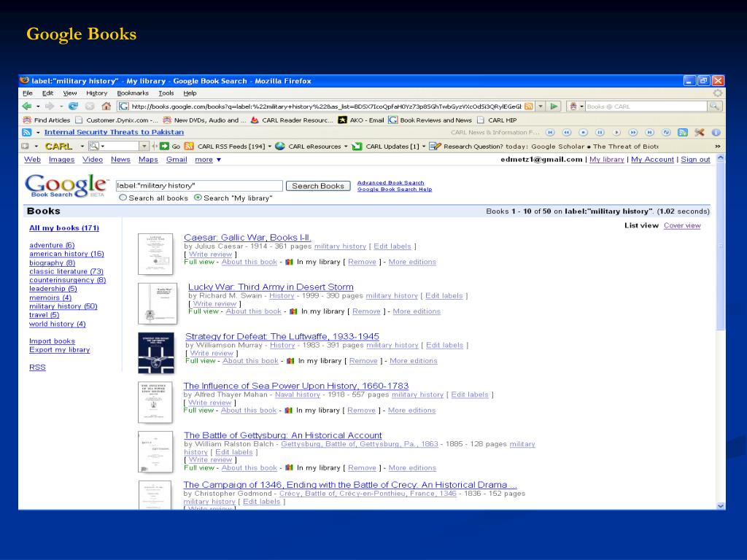Open the search engine selector dropdown
The height and width of the screenshot is (560, 747).
(x=581, y=106)
